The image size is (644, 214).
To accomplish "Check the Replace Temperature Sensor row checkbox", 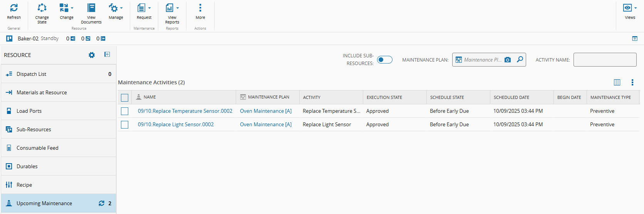I will point(125,111).
